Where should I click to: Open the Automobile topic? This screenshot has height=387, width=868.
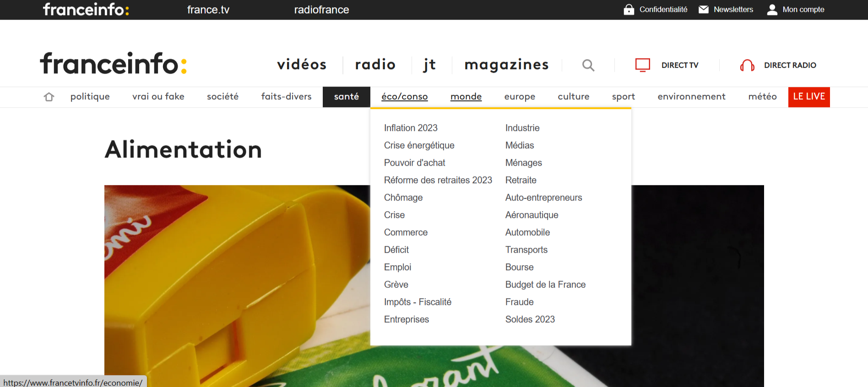click(527, 232)
